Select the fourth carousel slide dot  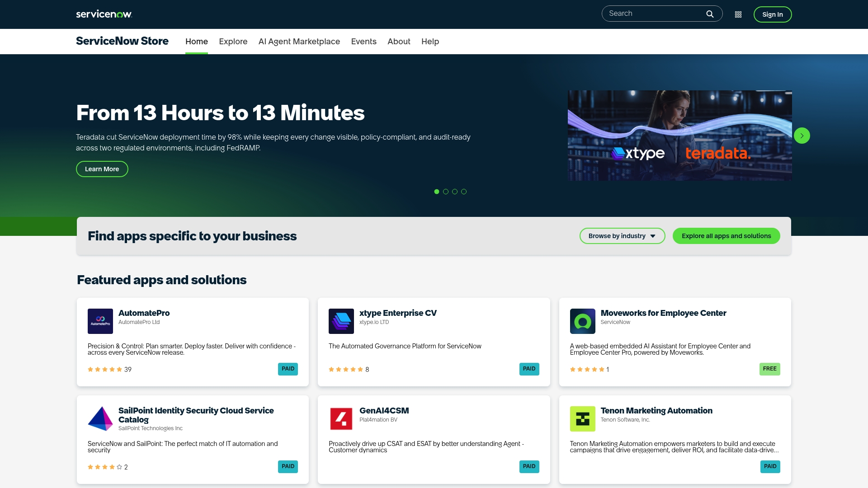click(x=464, y=192)
